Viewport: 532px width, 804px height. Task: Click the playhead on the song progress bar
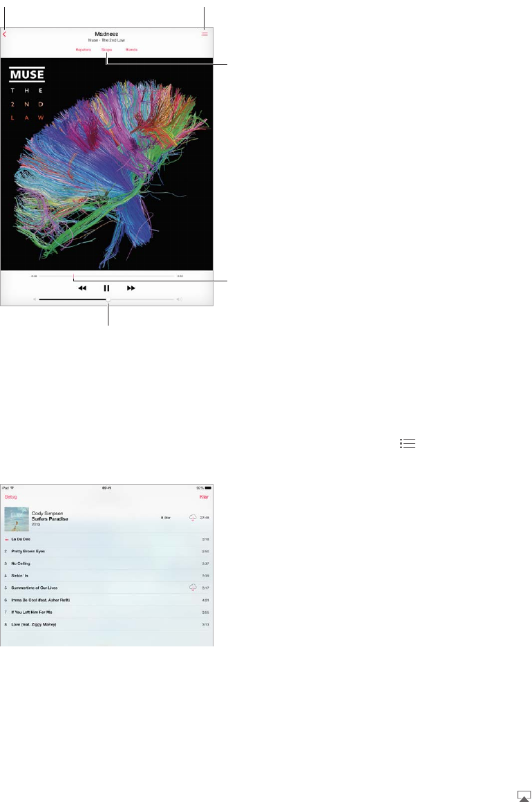click(73, 276)
